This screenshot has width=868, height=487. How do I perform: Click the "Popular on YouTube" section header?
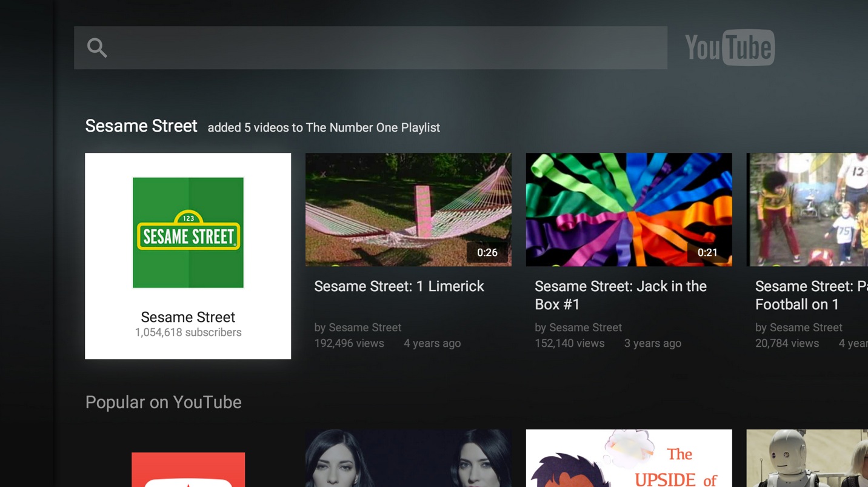163,401
